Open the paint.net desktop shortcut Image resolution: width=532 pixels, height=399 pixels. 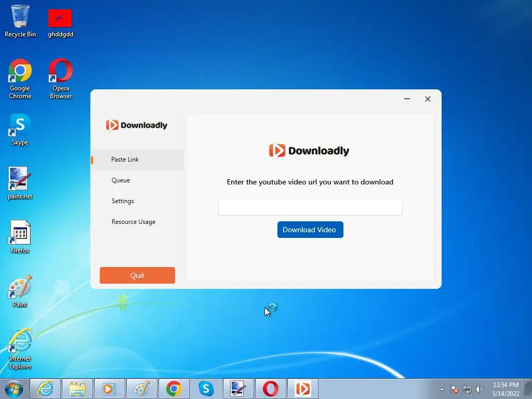coord(20,183)
